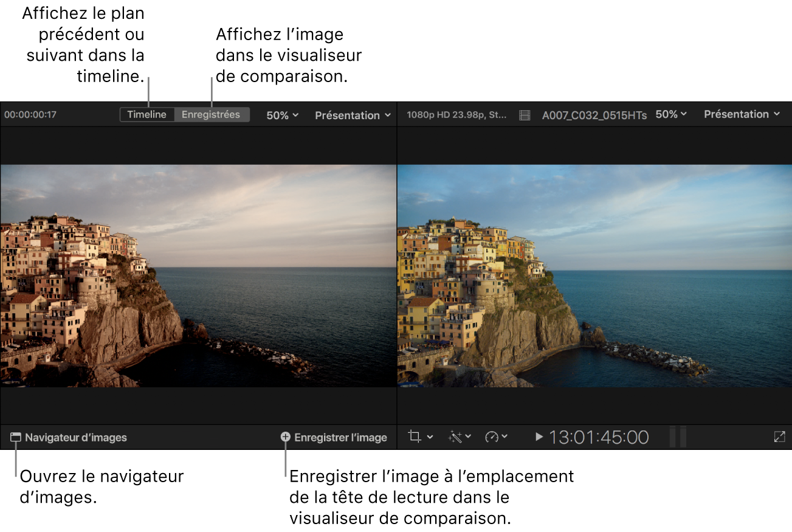Open the retiming dropdown chevron

click(505, 437)
